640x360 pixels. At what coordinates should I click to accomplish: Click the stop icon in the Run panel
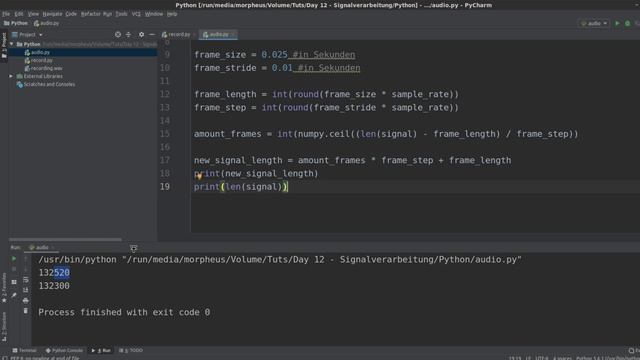click(14, 269)
